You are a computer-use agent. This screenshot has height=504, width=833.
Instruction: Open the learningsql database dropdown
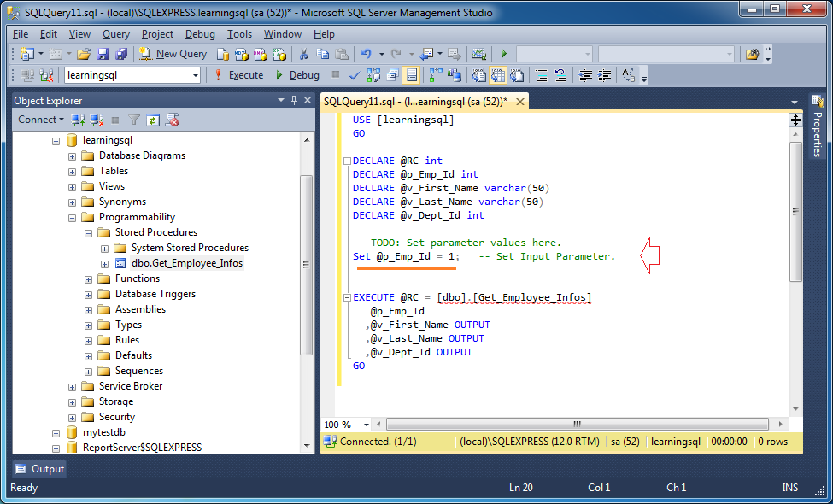click(x=195, y=75)
